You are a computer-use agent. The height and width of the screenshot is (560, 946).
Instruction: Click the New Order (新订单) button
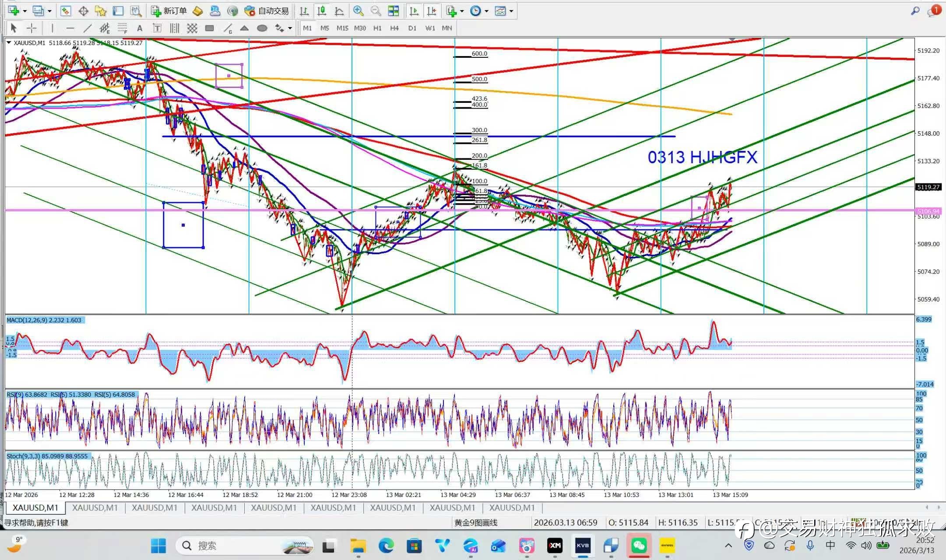point(169,11)
